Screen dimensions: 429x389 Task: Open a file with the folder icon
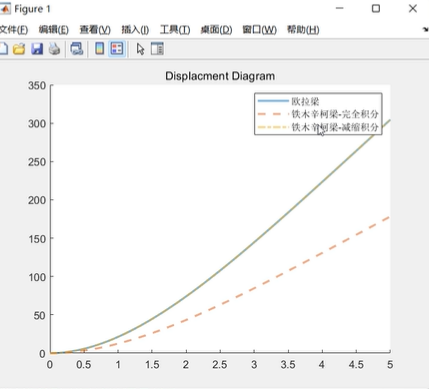click(x=19, y=49)
